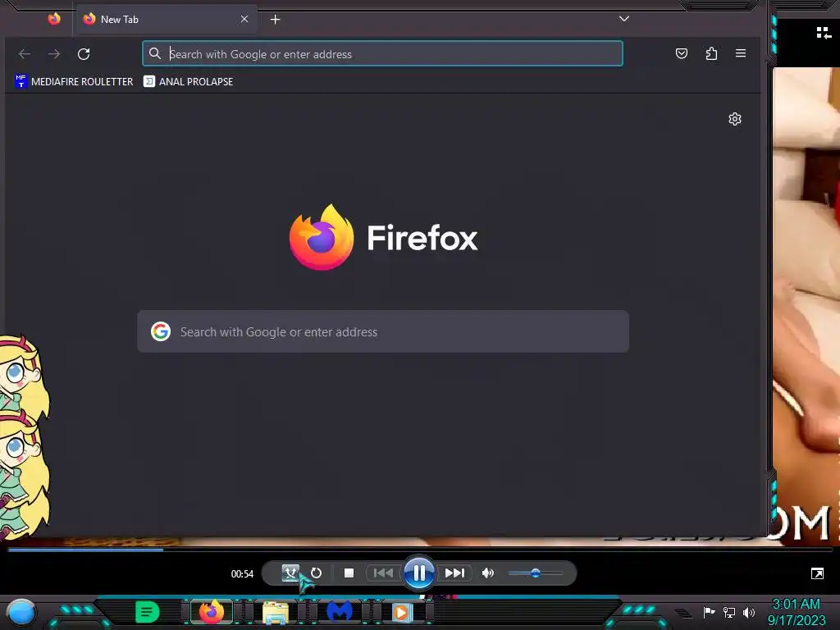Viewport: 840px width, 630px height.
Task: Seek along the video progress bar
Action: point(420,549)
